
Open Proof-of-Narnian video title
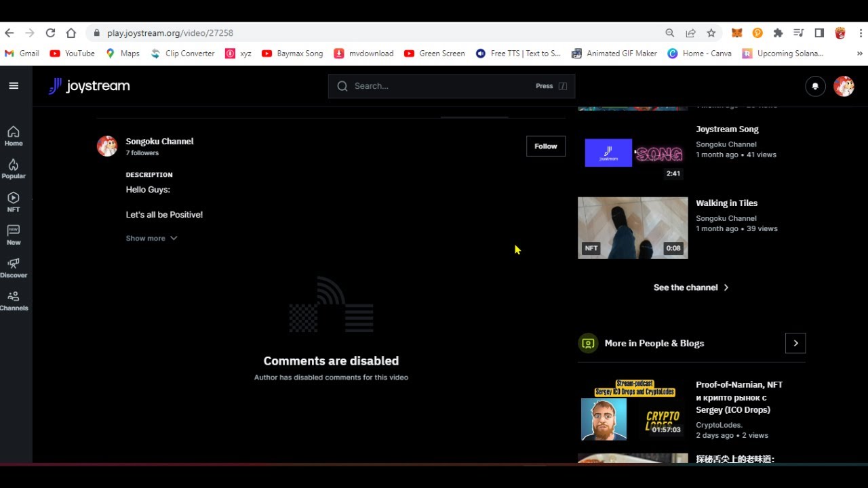pos(739,397)
